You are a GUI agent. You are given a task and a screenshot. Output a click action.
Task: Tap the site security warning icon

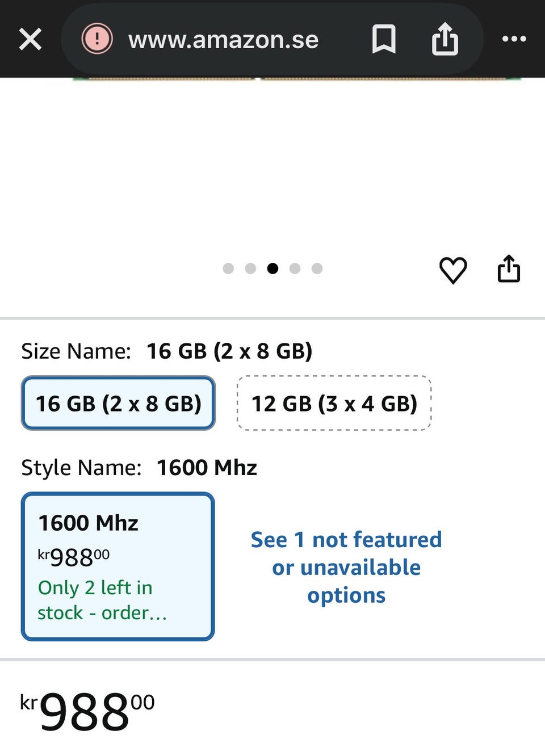97,39
